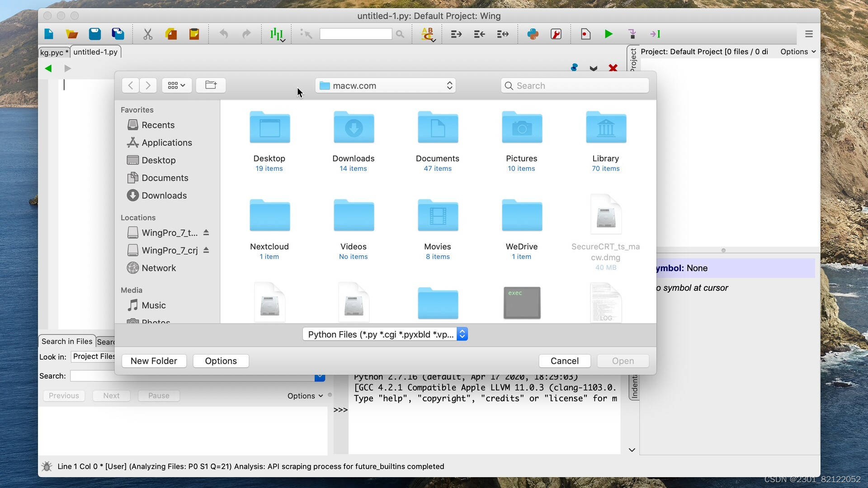Open the Look in Project Files dropdown

(94, 357)
